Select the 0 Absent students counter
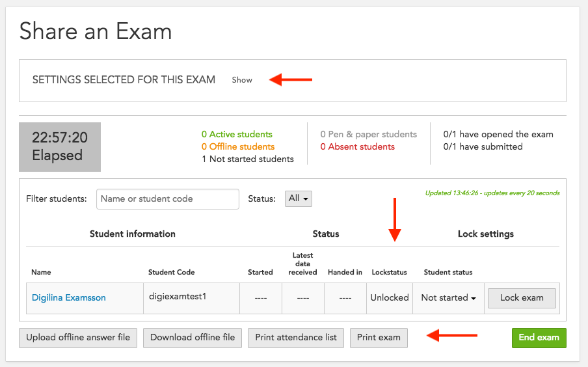 (x=357, y=146)
